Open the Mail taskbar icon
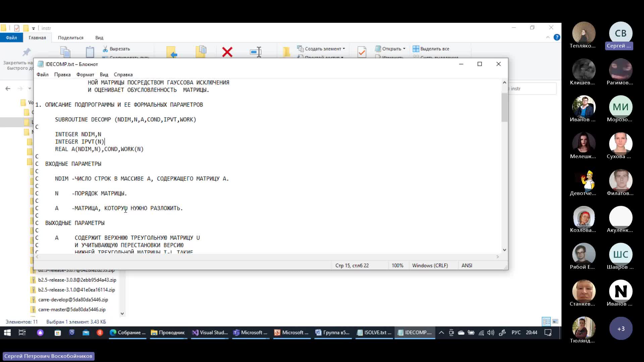The image size is (644, 362). 86,333
